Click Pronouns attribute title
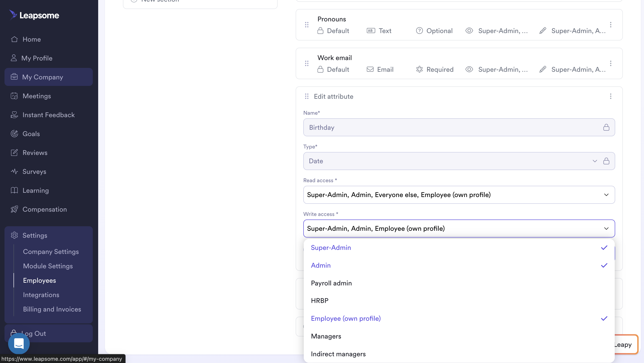 point(331,19)
